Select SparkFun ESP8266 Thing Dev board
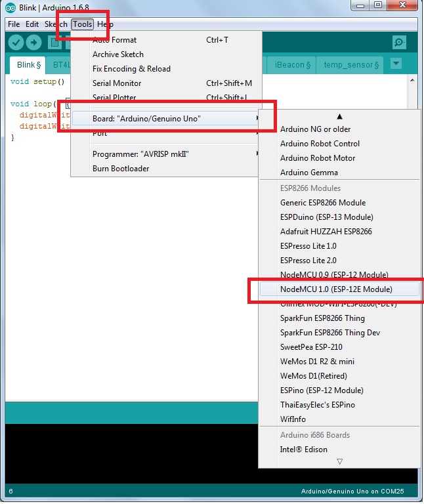 coord(339,333)
